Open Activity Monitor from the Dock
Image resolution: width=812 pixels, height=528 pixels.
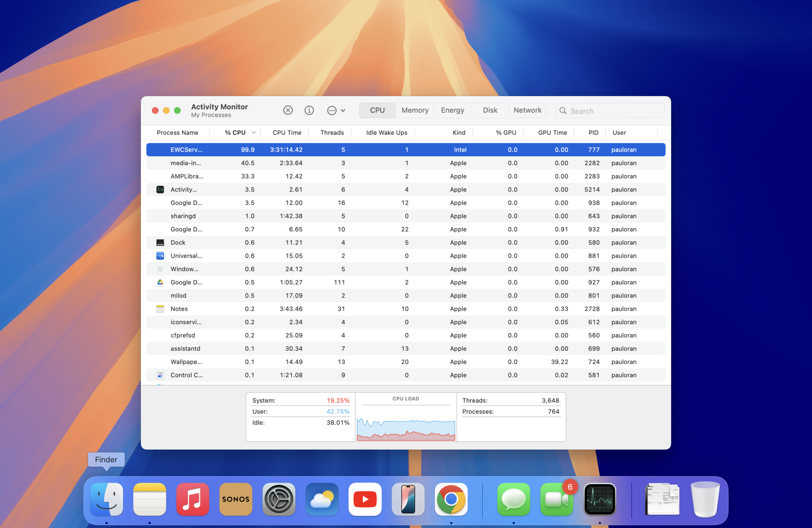(x=599, y=500)
